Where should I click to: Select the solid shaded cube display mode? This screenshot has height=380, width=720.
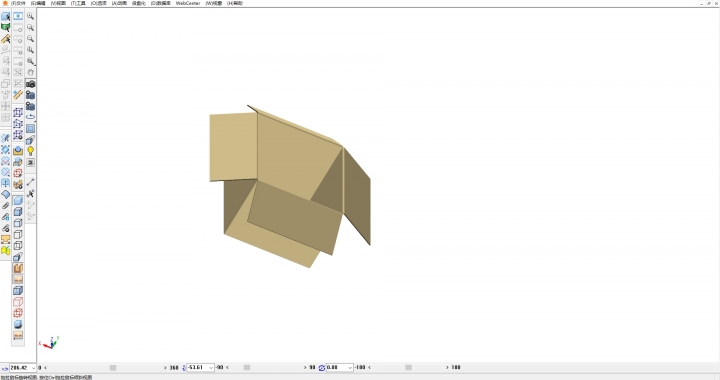click(x=18, y=201)
